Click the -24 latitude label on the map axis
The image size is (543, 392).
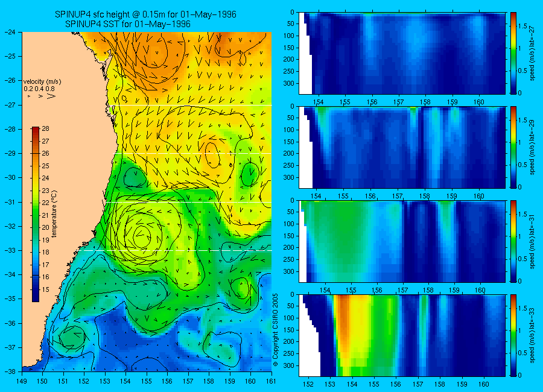pyautogui.click(x=10, y=32)
